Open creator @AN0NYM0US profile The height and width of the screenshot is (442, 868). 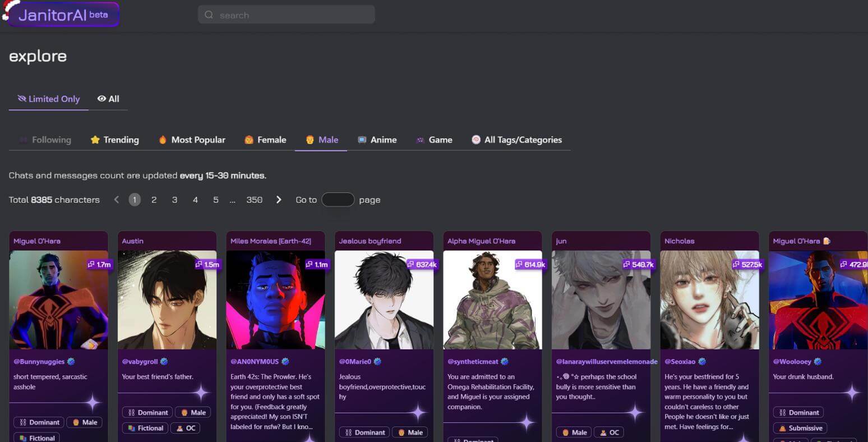[255, 362]
